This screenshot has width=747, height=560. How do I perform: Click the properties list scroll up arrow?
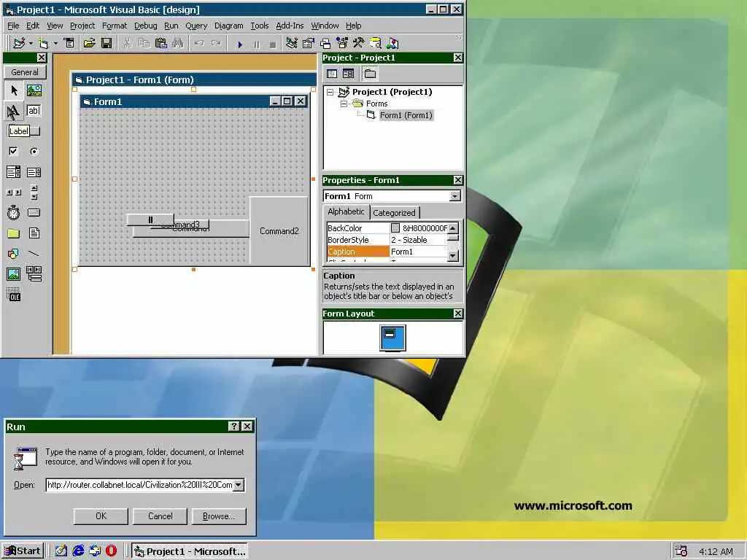pos(453,228)
